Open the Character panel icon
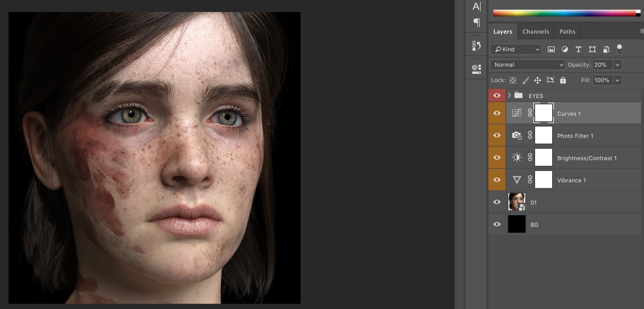644x309 pixels. [x=476, y=6]
